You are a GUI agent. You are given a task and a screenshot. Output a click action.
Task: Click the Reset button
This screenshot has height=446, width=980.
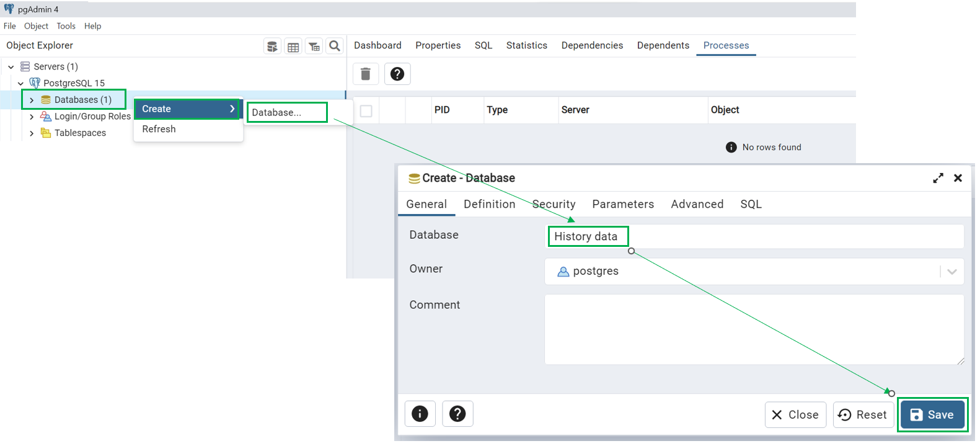tap(863, 414)
